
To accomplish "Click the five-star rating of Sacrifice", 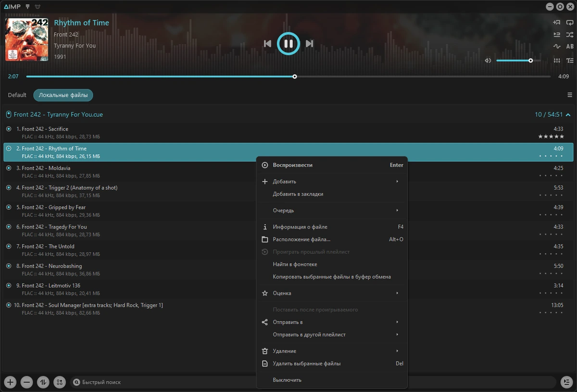I will coord(551,137).
